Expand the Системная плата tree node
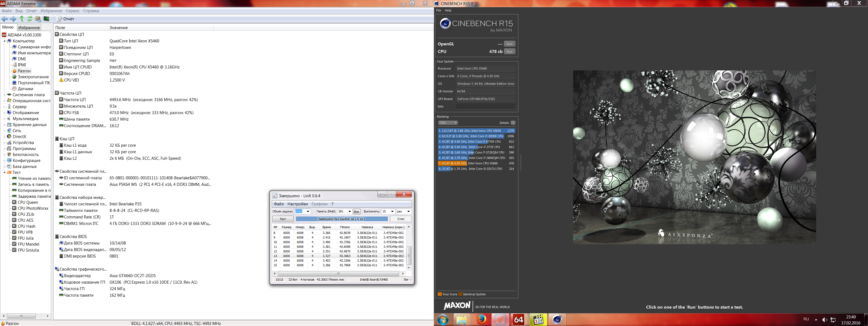868x326 pixels. (4, 95)
